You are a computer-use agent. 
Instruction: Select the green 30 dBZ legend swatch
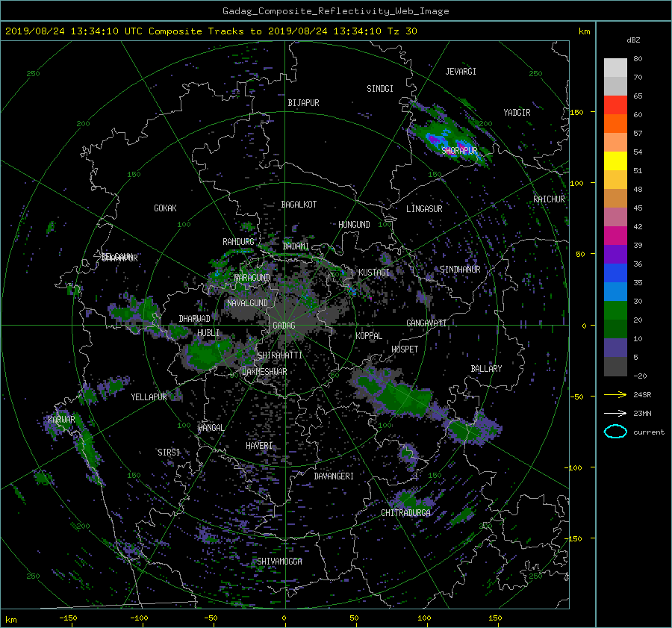(x=615, y=310)
